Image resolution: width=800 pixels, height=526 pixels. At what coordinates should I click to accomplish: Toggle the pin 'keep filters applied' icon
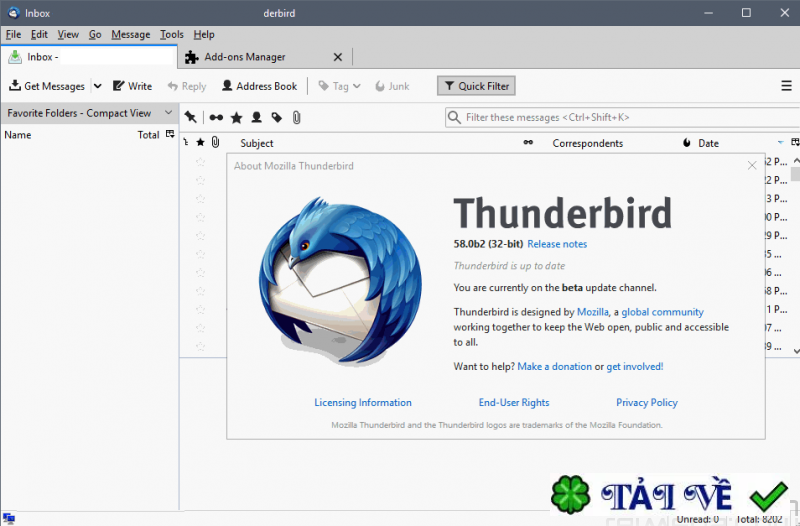click(191, 117)
